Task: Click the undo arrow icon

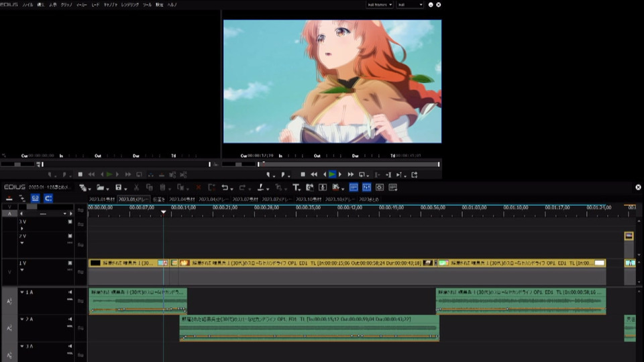Action: tap(225, 188)
